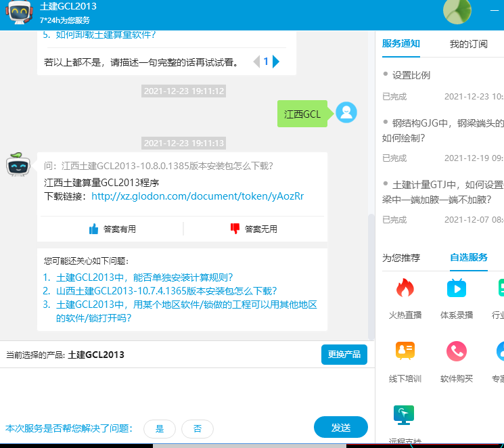The image size is (504, 448).
Task: Click the green 江西GCL message bubble
Action: [x=302, y=114]
